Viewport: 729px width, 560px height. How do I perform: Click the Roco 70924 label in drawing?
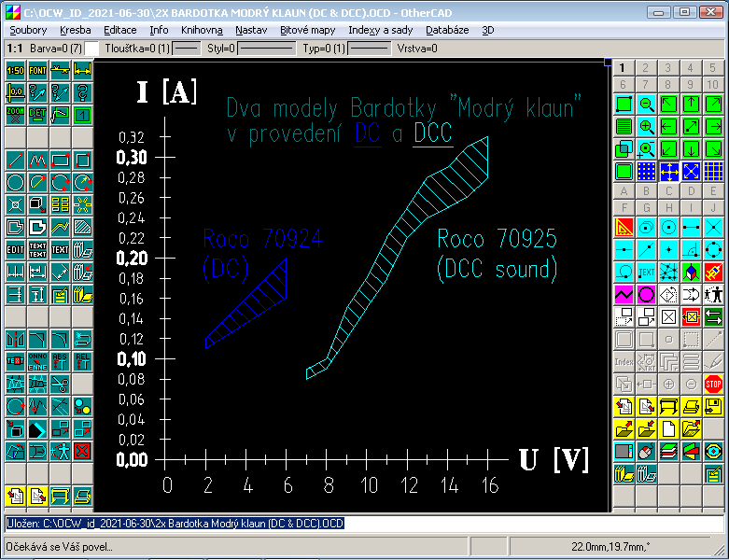[x=262, y=239]
